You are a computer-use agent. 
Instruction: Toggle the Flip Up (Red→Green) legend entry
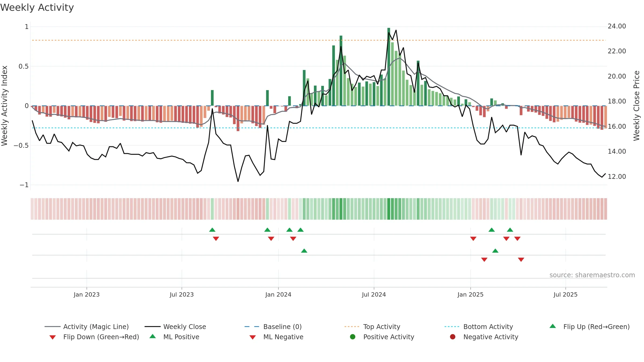(590, 327)
